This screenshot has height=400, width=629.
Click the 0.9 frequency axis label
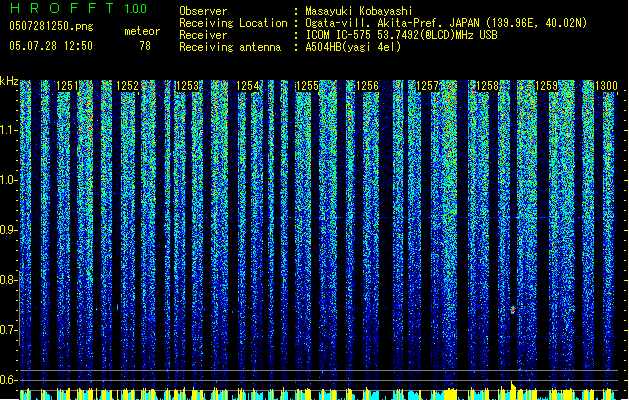tap(8, 230)
